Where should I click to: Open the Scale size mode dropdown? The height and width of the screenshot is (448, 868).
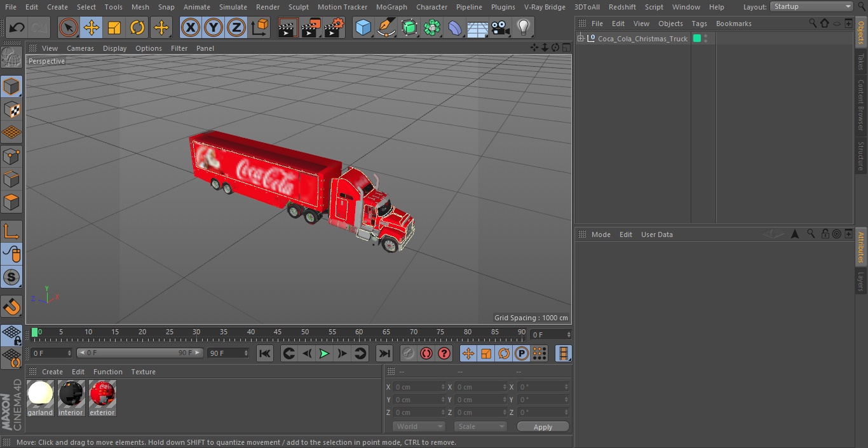pos(480,426)
